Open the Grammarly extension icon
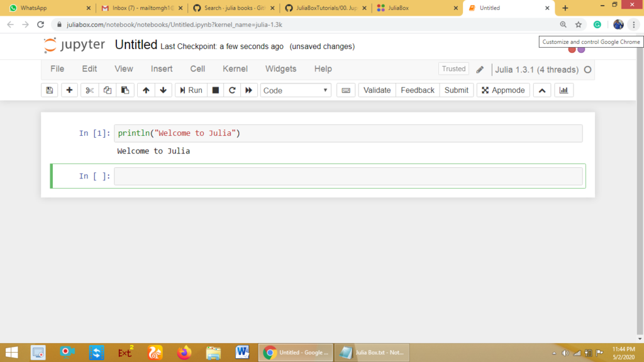Viewport: 644px width, 362px height. point(597,25)
